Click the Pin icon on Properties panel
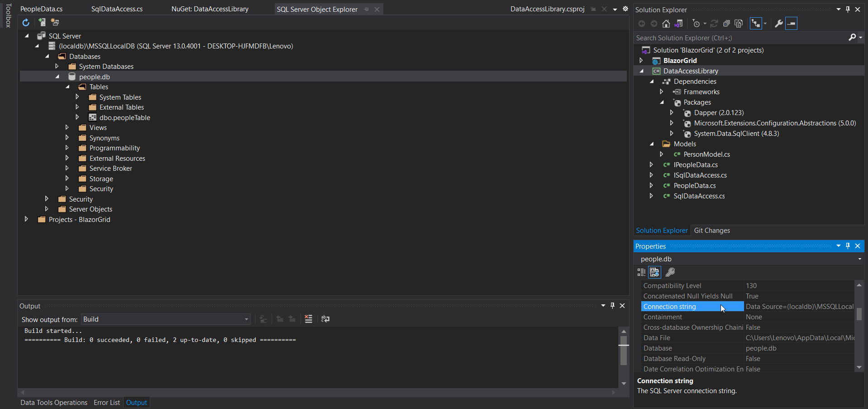This screenshot has height=409, width=868. coord(848,246)
